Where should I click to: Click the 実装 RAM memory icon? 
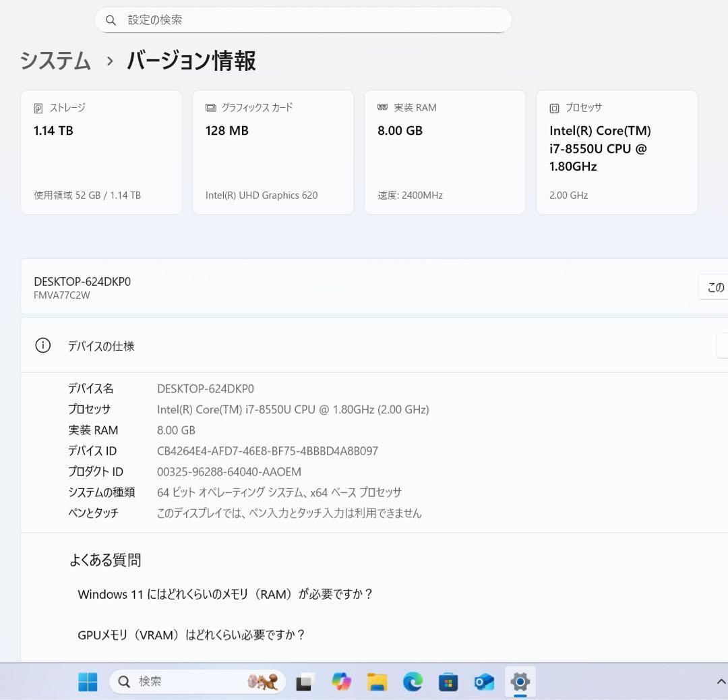pos(382,107)
